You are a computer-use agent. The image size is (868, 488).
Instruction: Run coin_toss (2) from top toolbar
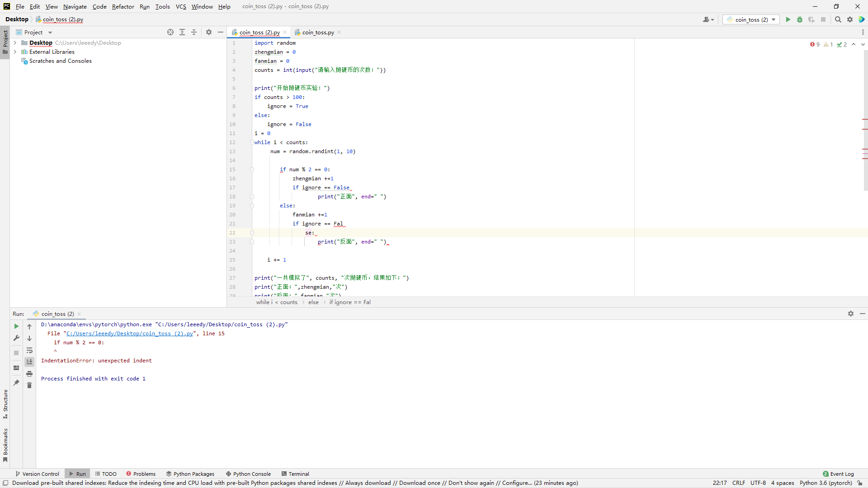788,19
